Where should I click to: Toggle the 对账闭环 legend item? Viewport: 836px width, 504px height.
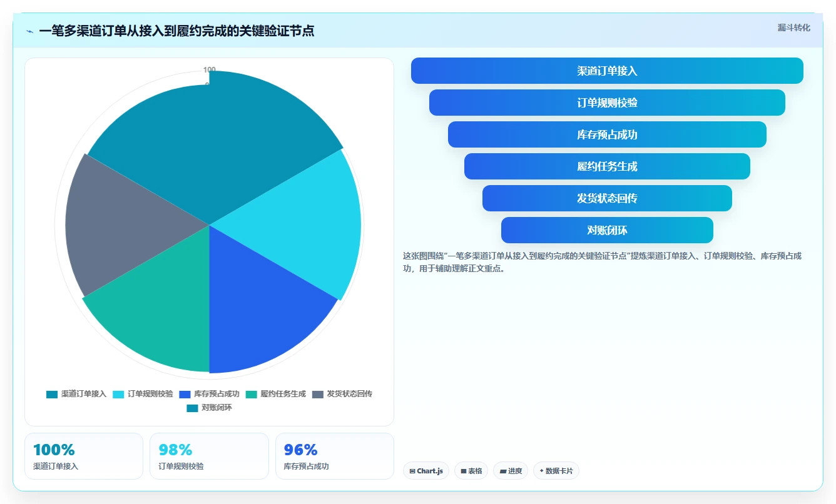click(x=209, y=408)
